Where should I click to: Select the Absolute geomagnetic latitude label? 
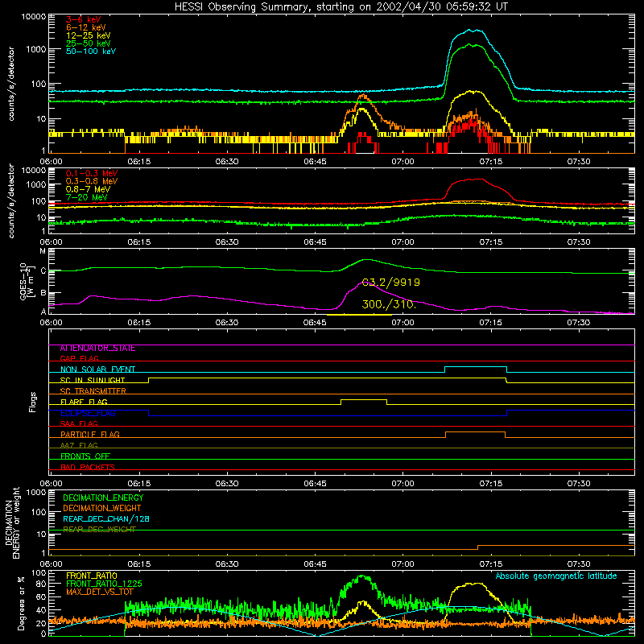pos(556,576)
